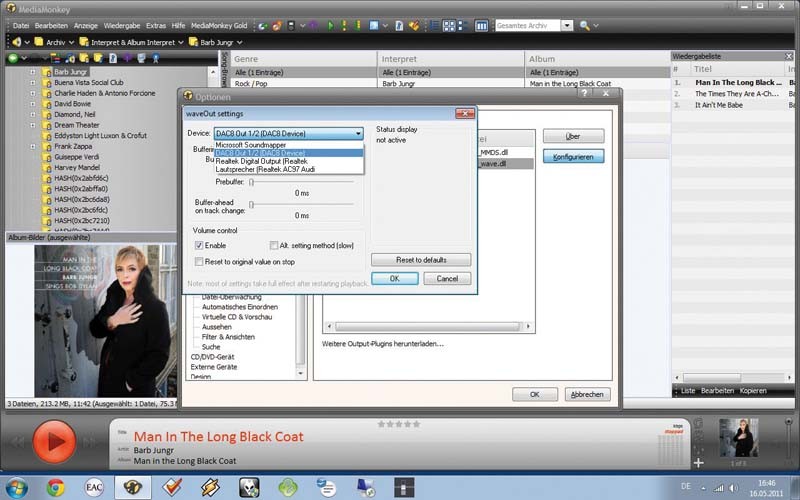Image resolution: width=800 pixels, height=500 pixels.
Task: Open the Bearbeiten menu in the menu bar
Action: pos(51,26)
